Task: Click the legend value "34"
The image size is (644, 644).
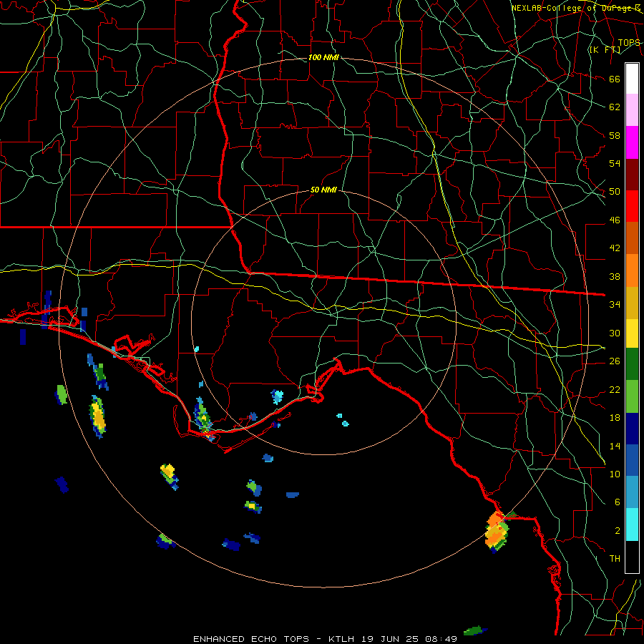Action: pos(615,304)
